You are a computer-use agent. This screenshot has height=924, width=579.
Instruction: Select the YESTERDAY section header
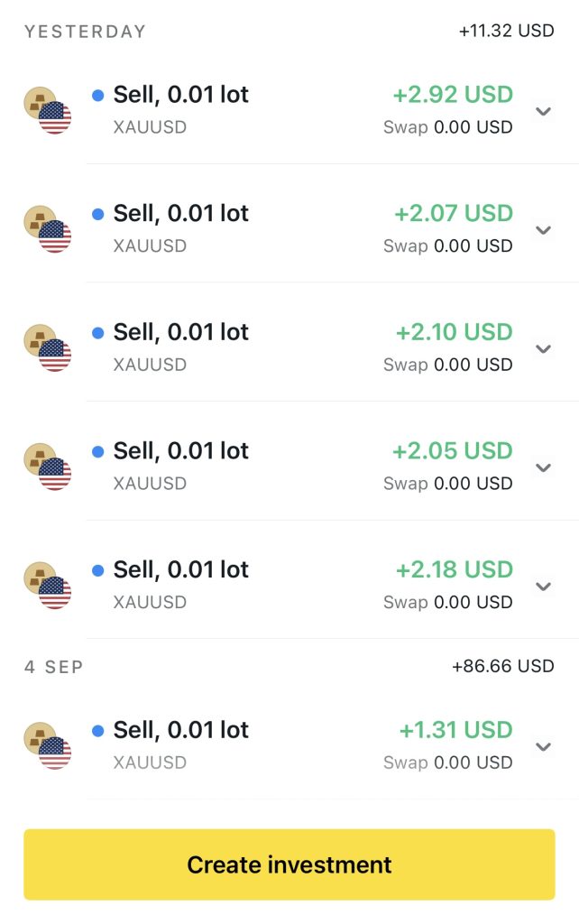(85, 32)
